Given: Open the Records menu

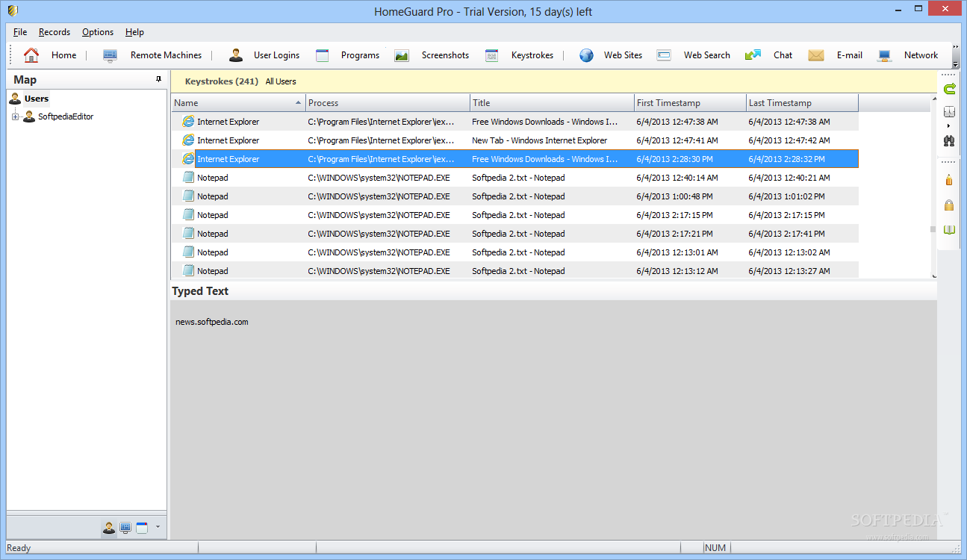Looking at the screenshot, I should pyautogui.click(x=55, y=32).
